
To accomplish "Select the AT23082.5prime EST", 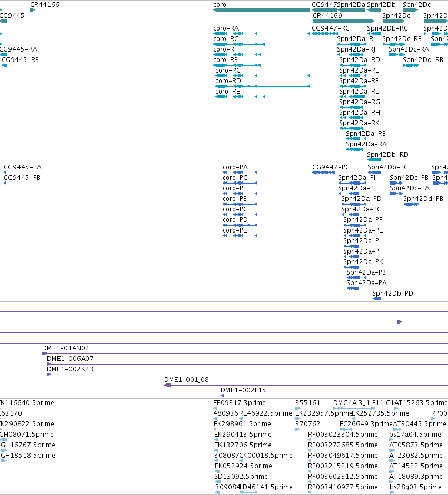I will point(392,461).
